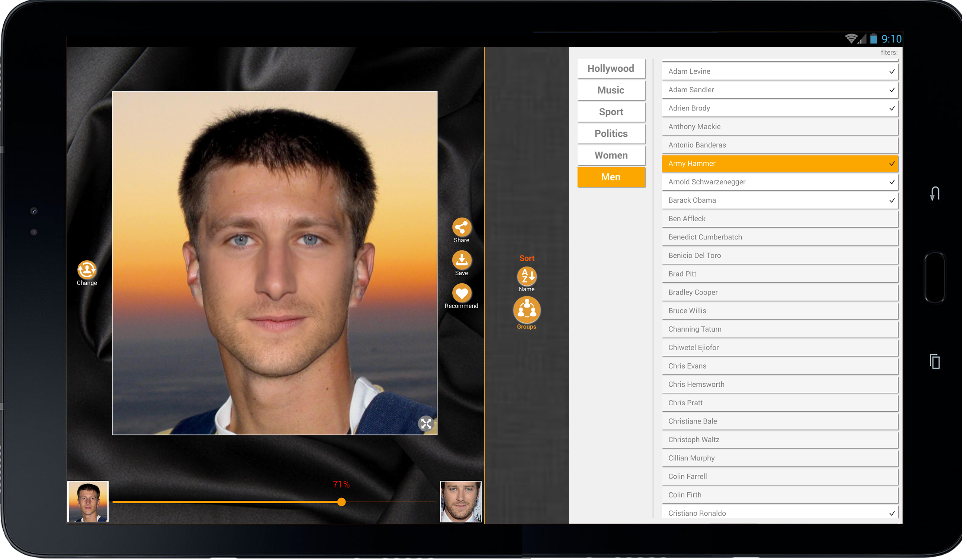967x560 pixels.
Task: Tap the Change photo icon
Action: (87, 269)
